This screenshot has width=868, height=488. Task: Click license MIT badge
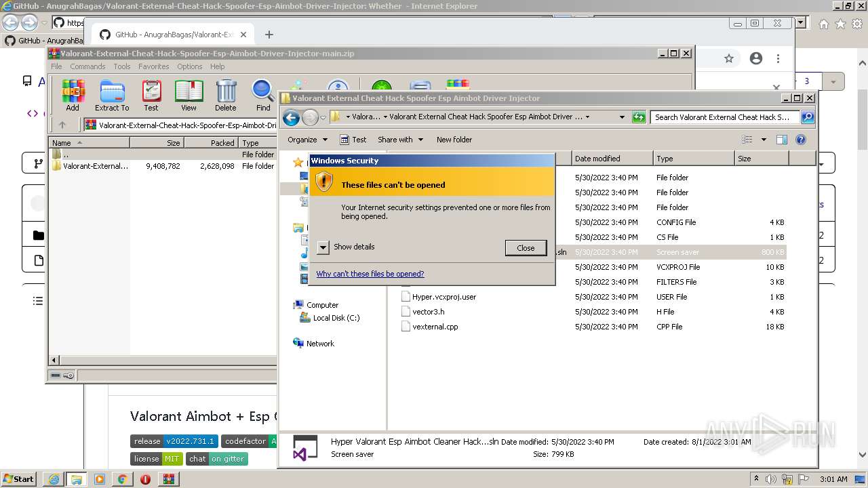click(x=157, y=459)
